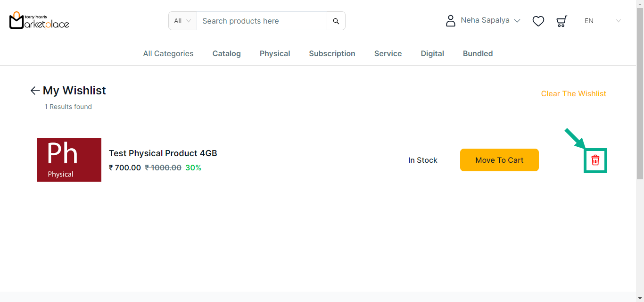Screen dimensions: 644x302
Task: Delete product using red trash icon
Action: 595,160
